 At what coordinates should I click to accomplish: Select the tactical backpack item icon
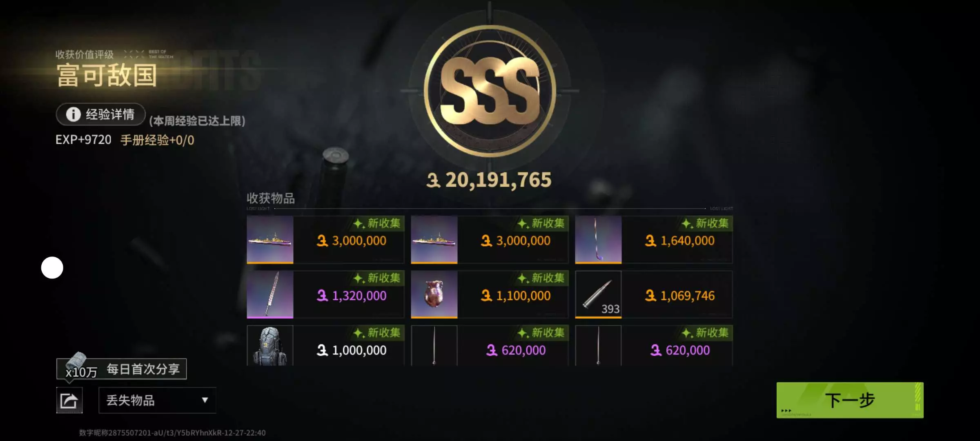click(270, 345)
